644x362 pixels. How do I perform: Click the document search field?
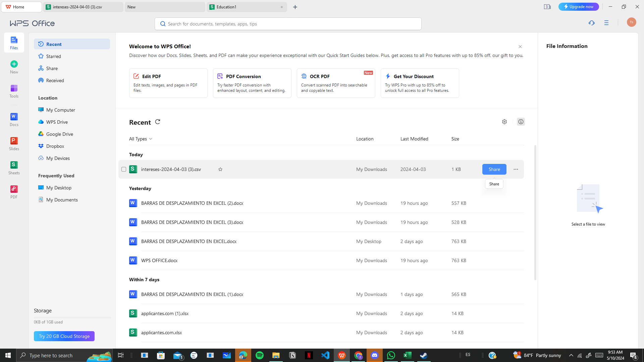point(288,24)
